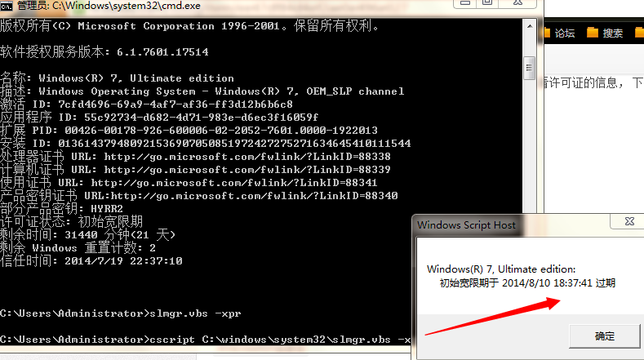The image size is (644, 360).
Task: Click the Microsoft Corporation copyright line
Action: pyautogui.click(x=189, y=26)
